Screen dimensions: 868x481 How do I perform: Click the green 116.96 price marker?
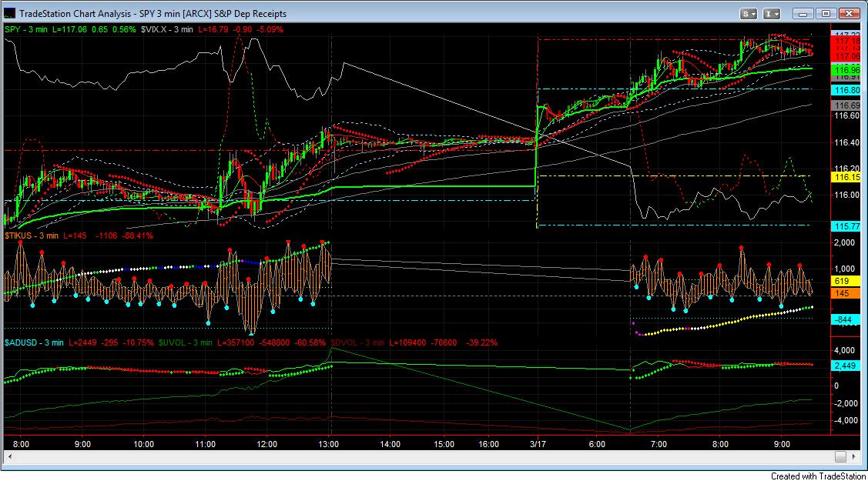point(846,70)
